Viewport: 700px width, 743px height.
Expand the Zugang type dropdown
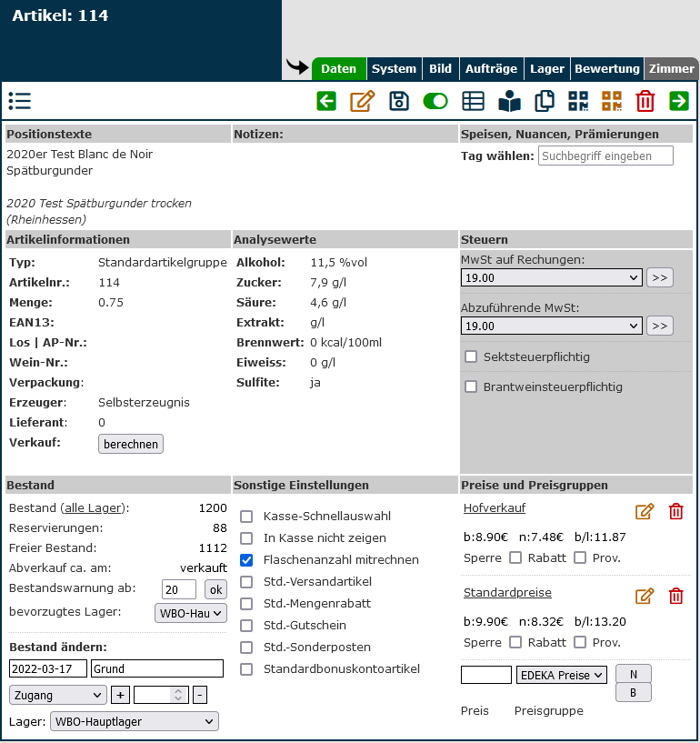pyautogui.click(x=58, y=695)
